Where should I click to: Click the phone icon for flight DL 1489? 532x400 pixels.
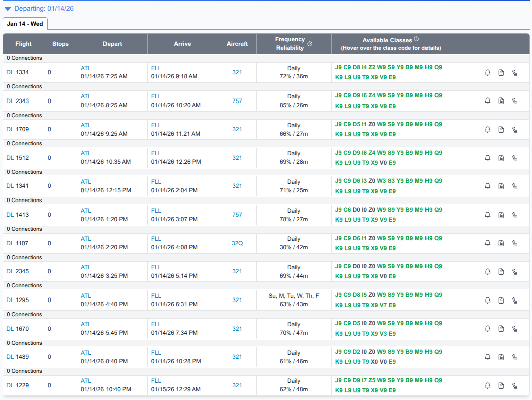click(514, 357)
